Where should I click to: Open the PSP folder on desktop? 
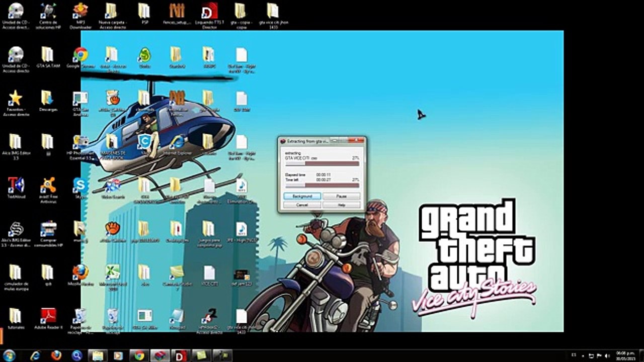tap(144, 14)
